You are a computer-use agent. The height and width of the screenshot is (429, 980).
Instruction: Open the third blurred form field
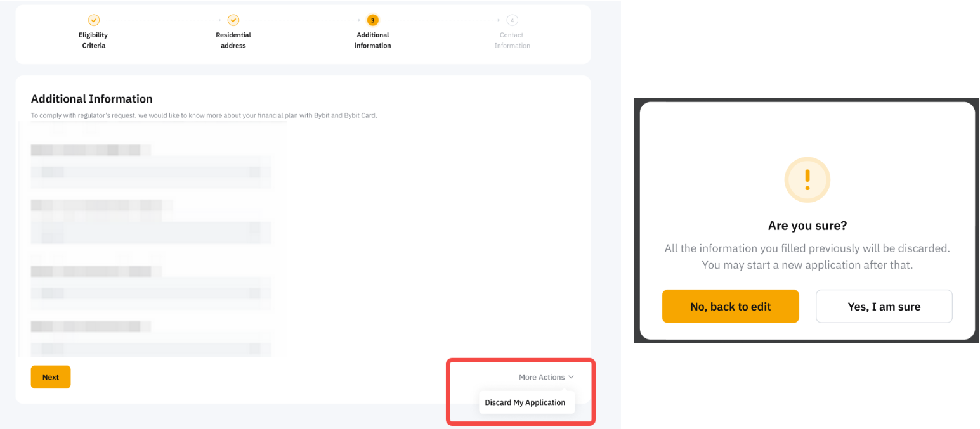point(151,293)
